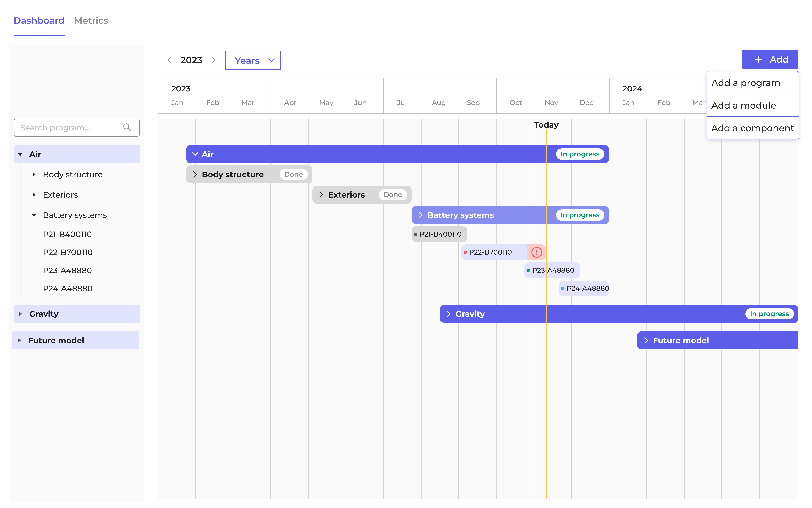812x508 pixels.
Task: Select Body structure label in sidebar
Action: 73,174
